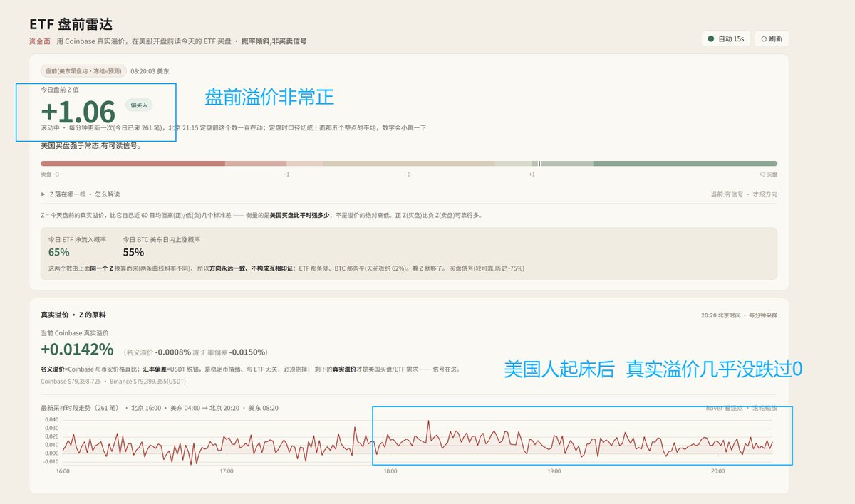
Task: Click the 65% ETF net inflow probability
Action: click(58, 252)
